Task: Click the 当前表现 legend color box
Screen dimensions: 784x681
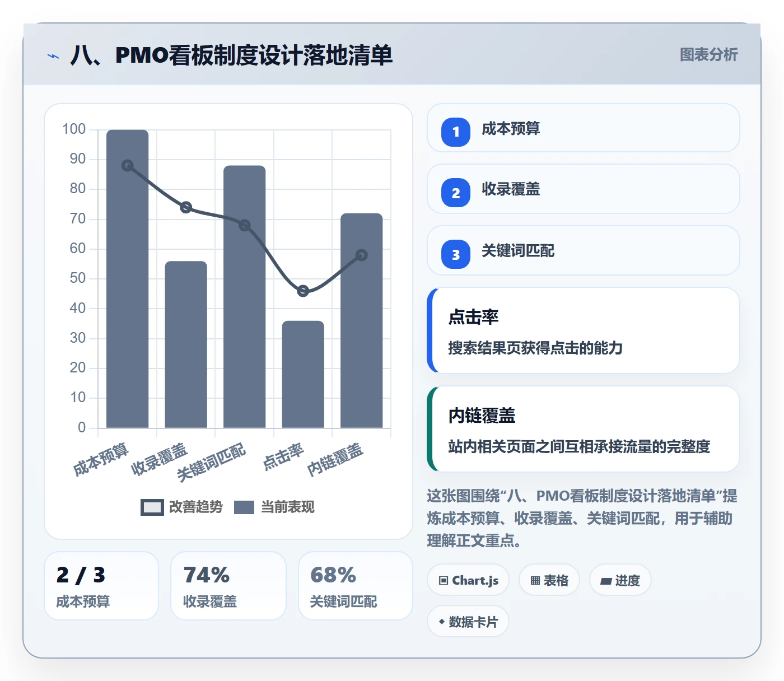Action: pyautogui.click(x=244, y=507)
